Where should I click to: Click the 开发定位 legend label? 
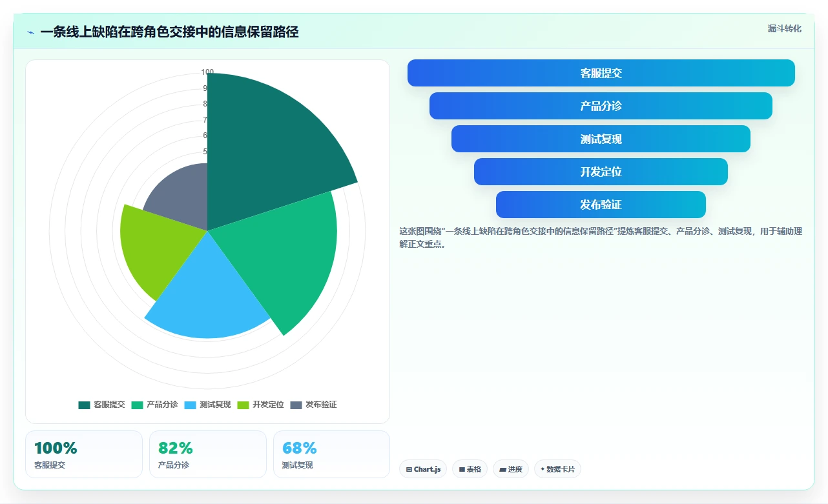pos(268,405)
